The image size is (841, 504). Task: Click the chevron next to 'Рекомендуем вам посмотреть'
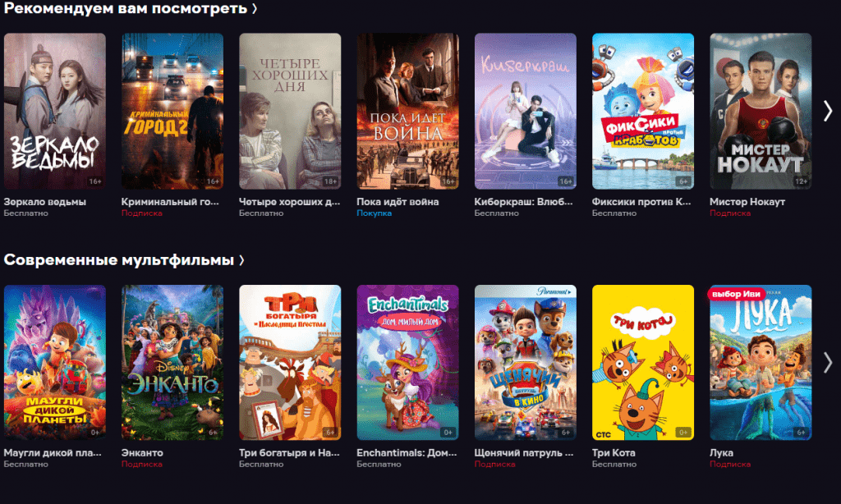[x=255, y=8]
